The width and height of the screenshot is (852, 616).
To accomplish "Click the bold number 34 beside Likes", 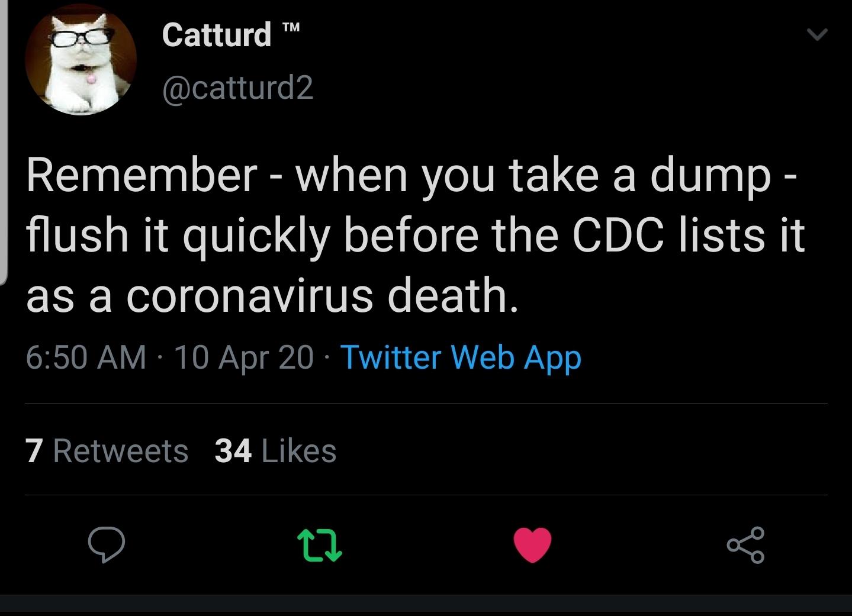I will point(233,451).
